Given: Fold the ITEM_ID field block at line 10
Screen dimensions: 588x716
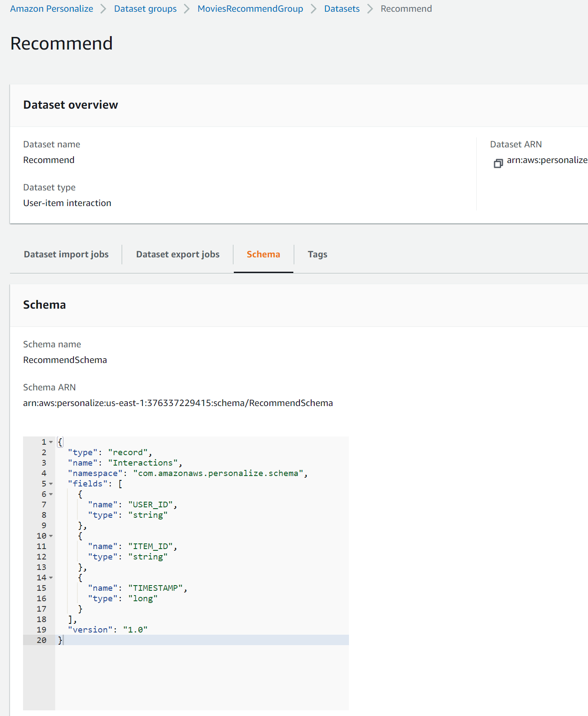Looking at the screenshot, I should coord(51,536).
